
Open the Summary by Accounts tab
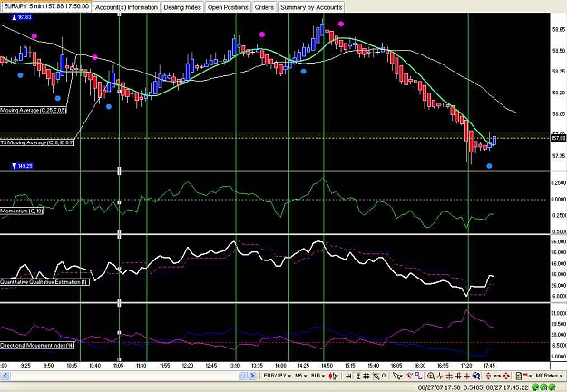tap(311, 7)
